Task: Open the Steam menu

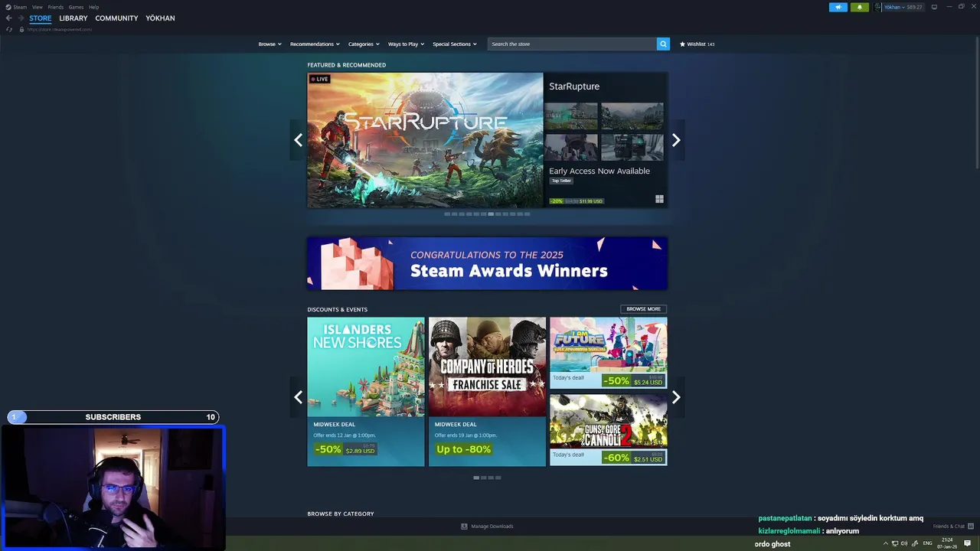Action: 20,7
